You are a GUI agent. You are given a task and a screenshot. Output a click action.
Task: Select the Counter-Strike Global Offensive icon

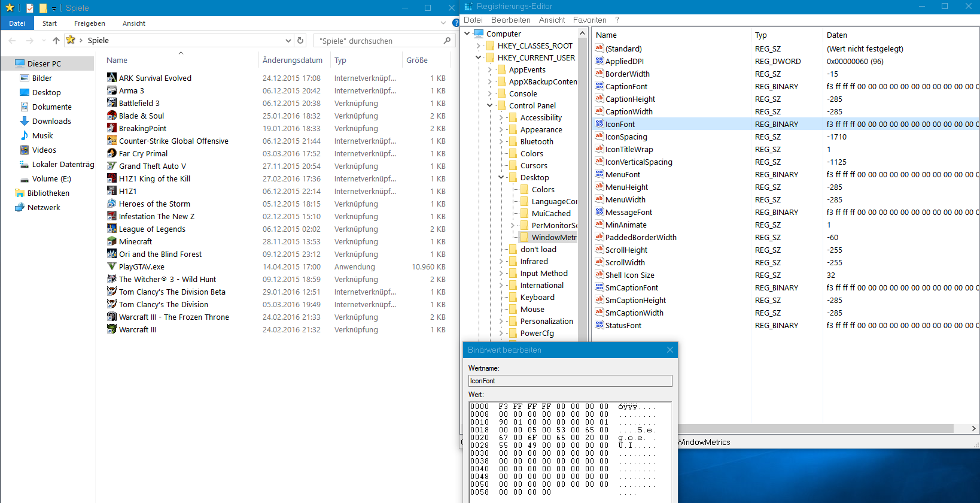(112, 140)
